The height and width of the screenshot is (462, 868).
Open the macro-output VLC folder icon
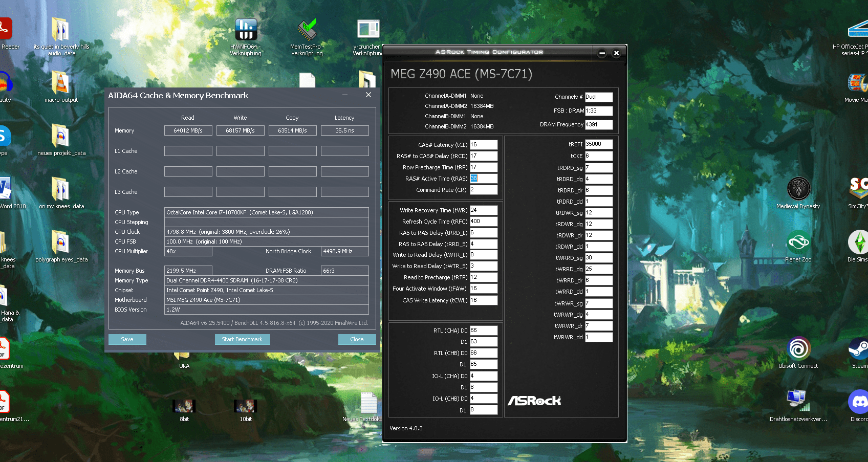tap(60, 83)
